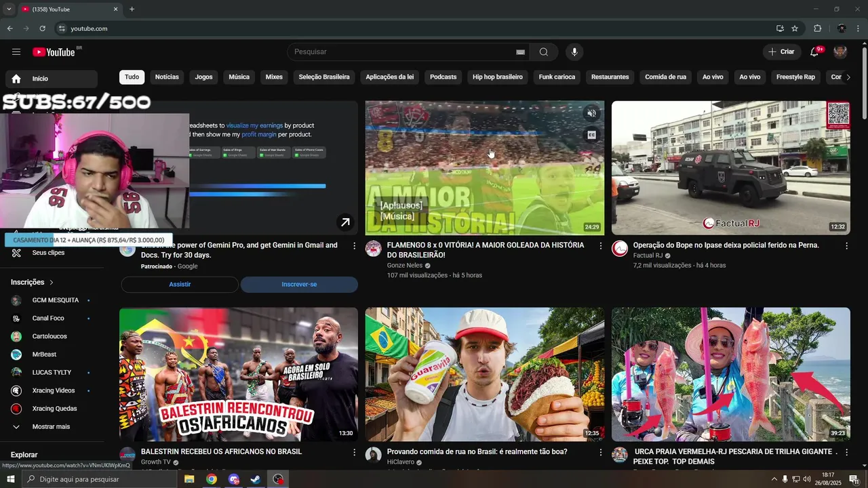Open the Canal Foco subscription
This screenshot has width=868, height=488.
point(51,319)
